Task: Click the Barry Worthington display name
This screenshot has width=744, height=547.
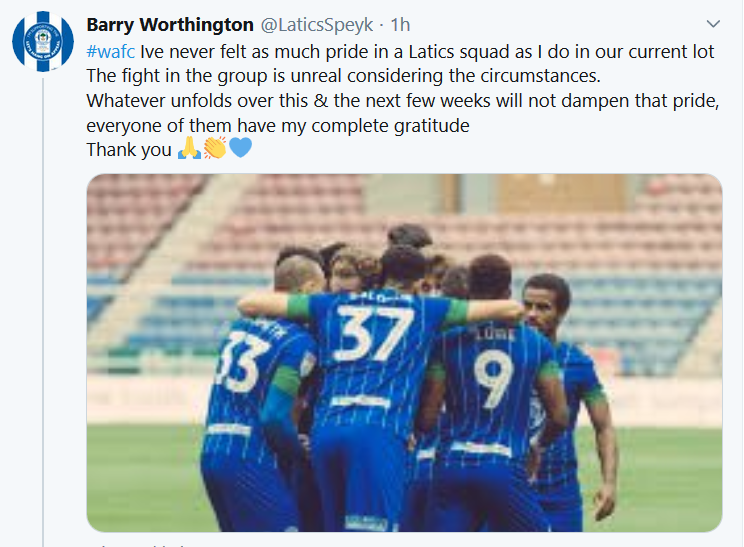Action: (170, 25)
